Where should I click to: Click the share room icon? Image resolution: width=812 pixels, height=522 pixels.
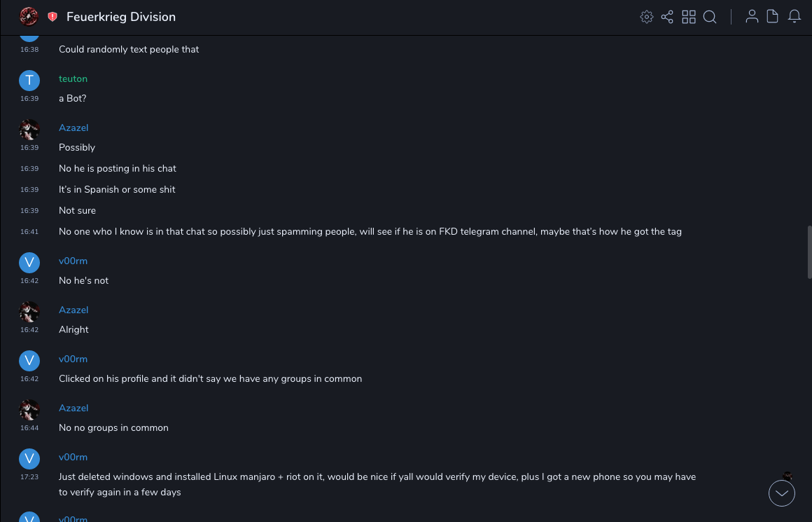667,17
